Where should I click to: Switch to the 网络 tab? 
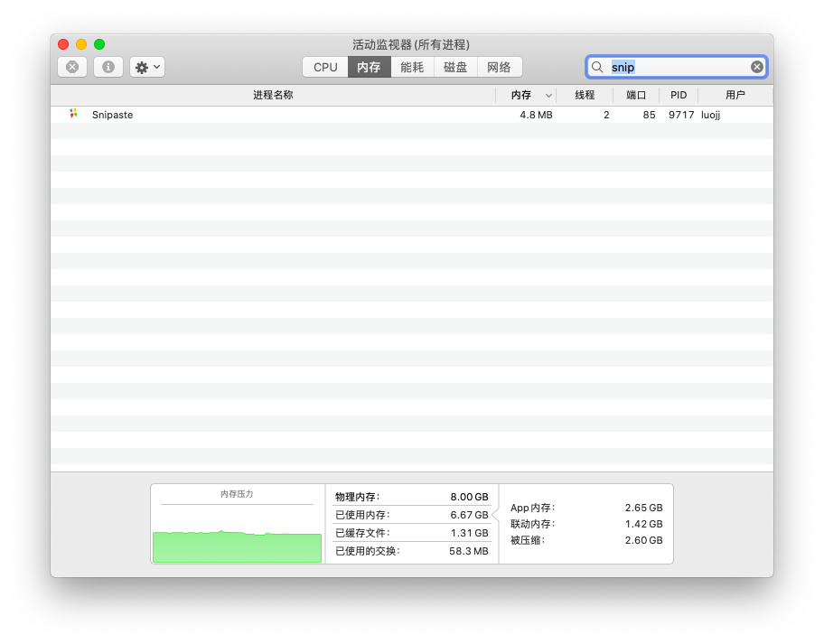point(498,66)
